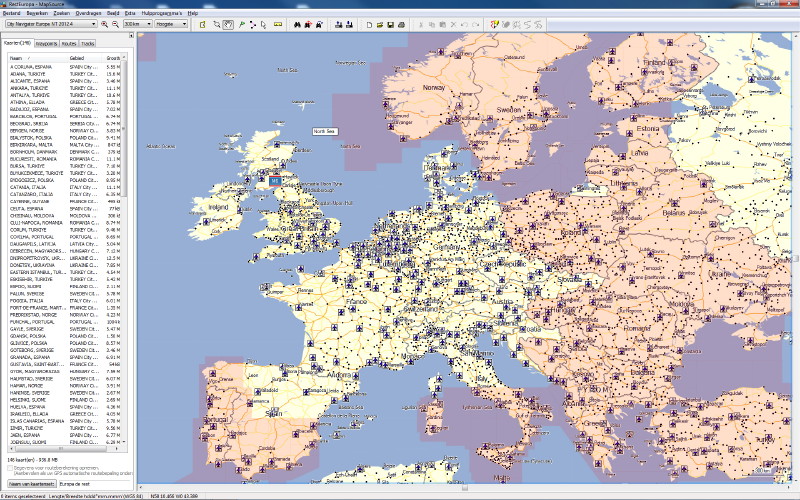The width and height of the screenshot is (800, 500).
Task: Open the Bewerken menu
Action: pos(37,13)
